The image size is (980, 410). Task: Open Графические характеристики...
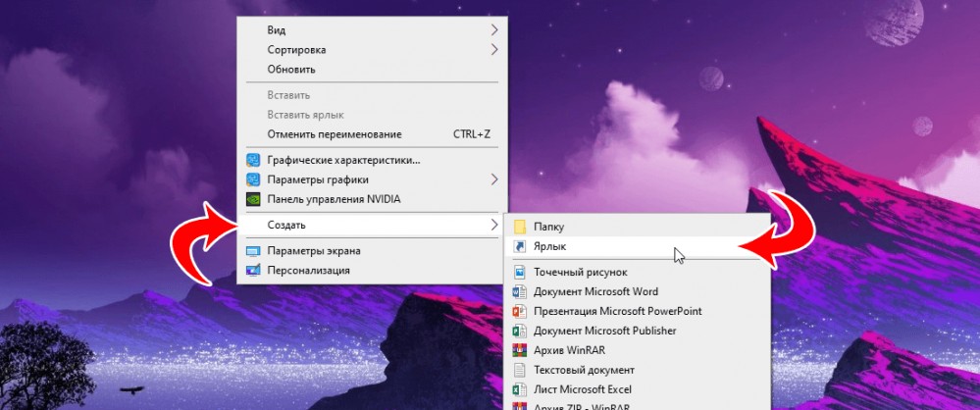(372, 160)
